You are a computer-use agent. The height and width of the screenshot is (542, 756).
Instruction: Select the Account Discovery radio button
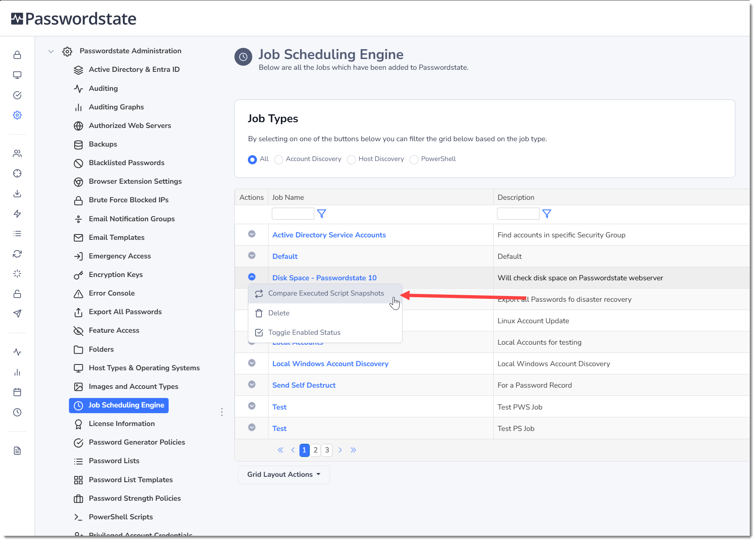tap(279, 159)
